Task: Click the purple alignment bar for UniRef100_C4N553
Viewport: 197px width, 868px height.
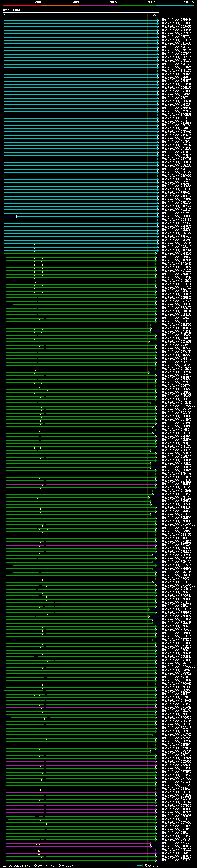Action: (x=81, y=484)
